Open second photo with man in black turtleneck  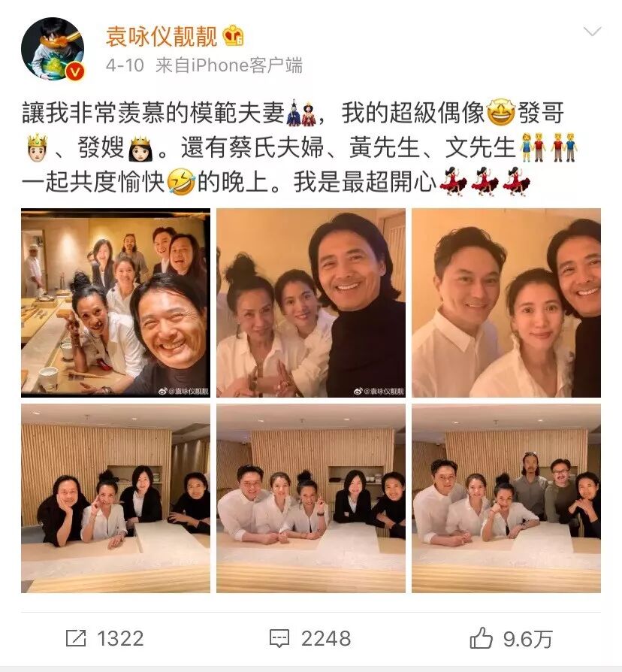[x=311, y=303]
